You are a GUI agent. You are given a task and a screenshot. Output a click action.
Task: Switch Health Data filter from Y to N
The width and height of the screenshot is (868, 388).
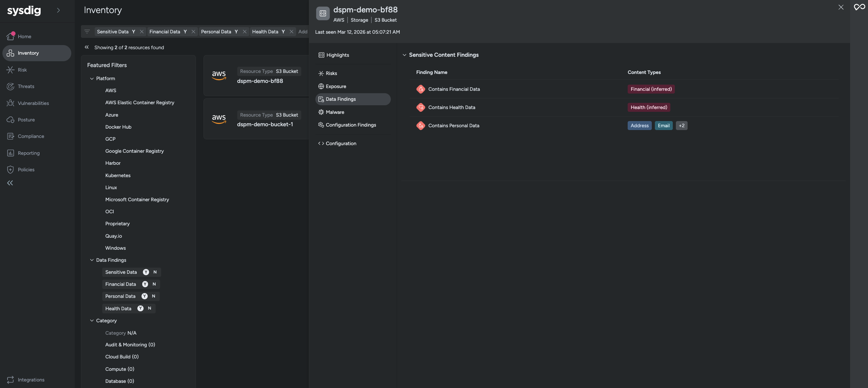pos(150,309)
